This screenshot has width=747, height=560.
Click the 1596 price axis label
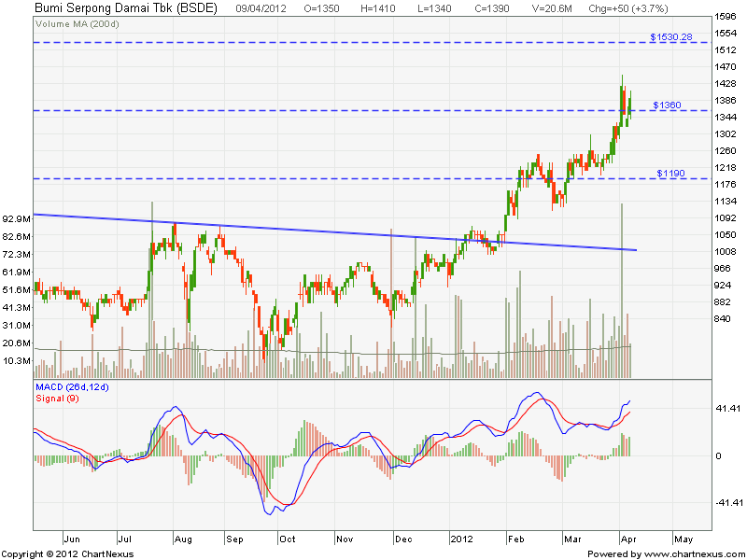coord(726,17)
